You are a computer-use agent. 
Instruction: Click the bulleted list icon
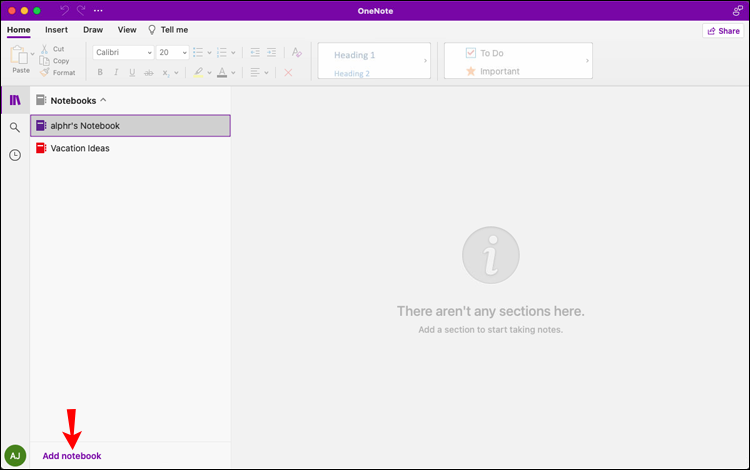pos(198,53)
